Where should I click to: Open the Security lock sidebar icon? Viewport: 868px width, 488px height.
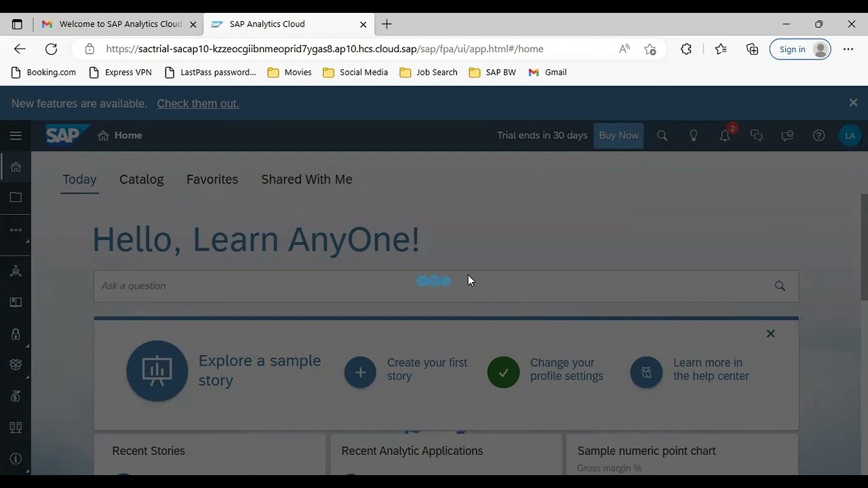(x=16, y=334)
